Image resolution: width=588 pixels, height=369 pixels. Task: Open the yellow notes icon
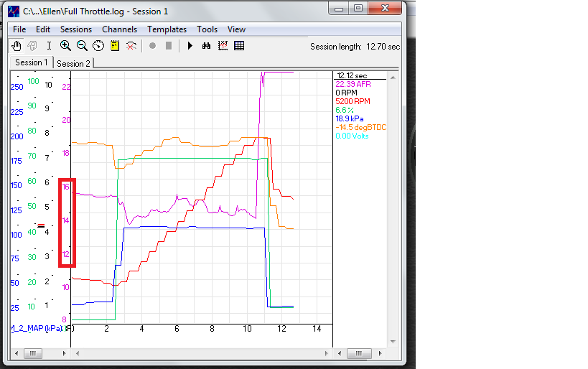coord(115,46)
